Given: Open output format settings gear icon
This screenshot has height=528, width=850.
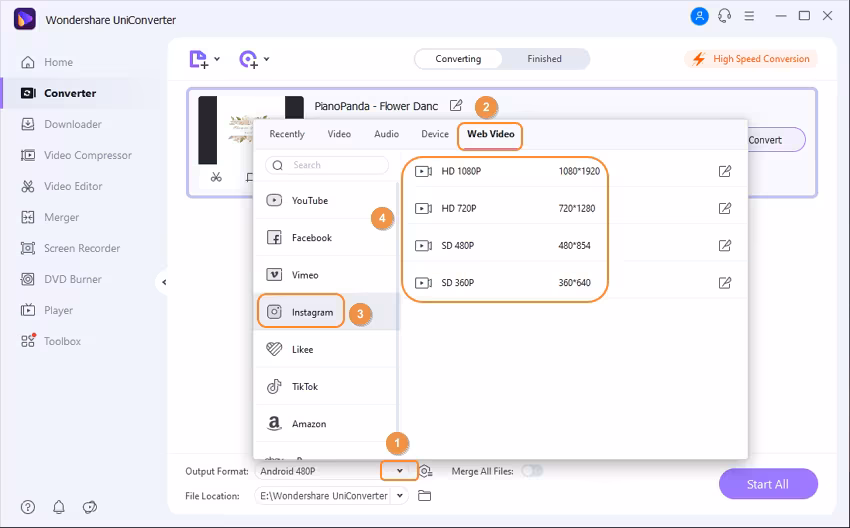Looking at the screenshot, I should tap(426, 471).
